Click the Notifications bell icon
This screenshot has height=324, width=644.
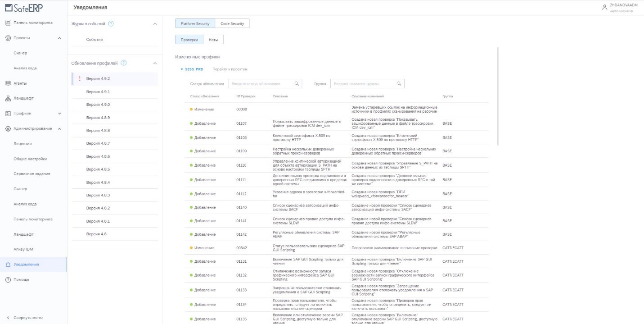click(x=8, y=265)
